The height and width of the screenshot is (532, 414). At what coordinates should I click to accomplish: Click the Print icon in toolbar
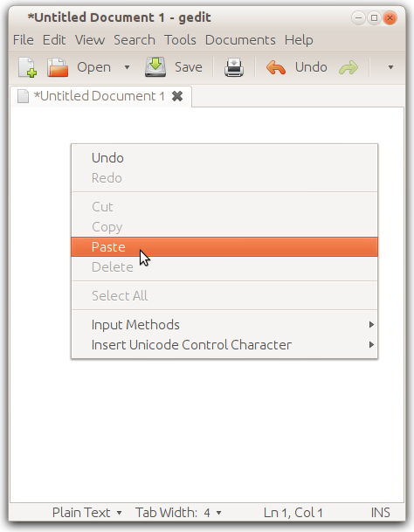pos(234,67)
